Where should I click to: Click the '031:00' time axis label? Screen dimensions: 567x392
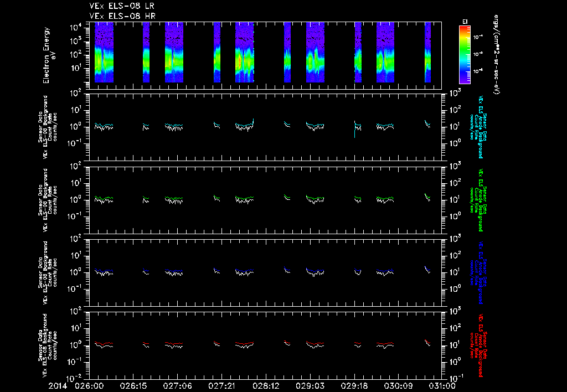tap(441, 385)
